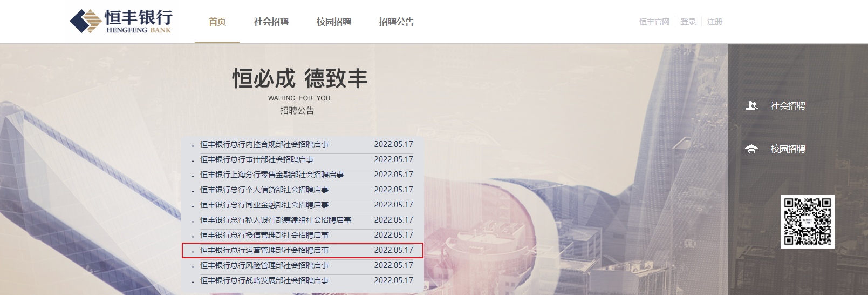The image size is (868, 295).
Task: Open the 校园招聘 navigation tab
Action: (334, 22)
